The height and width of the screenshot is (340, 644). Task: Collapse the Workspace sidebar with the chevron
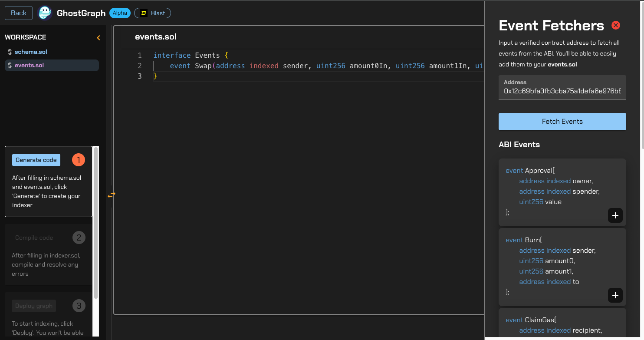99,37
